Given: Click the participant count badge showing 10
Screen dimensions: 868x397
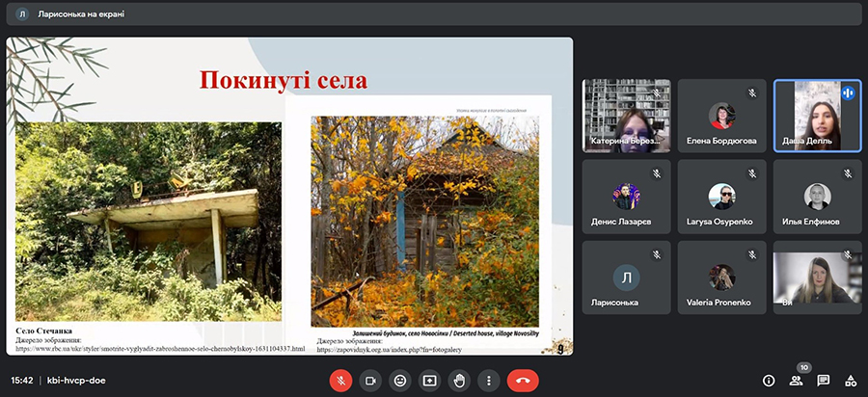Looking at the screenshot, I should coord(803,367).
